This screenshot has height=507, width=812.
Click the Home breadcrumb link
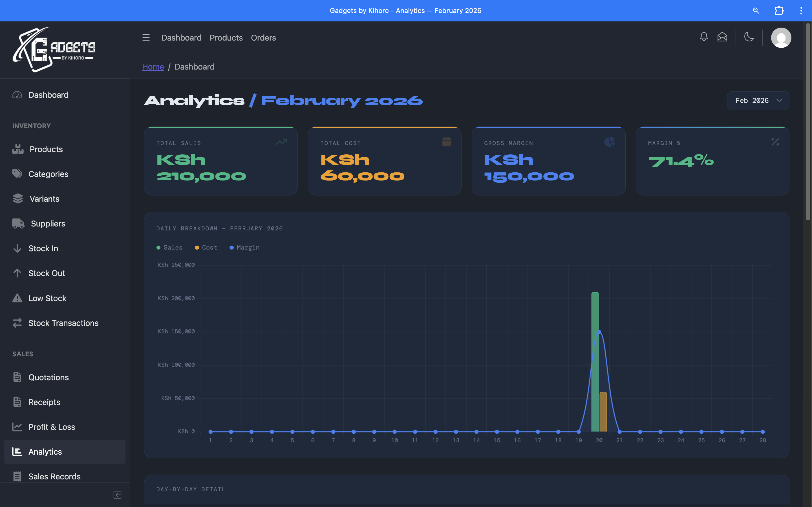[153, 67]
